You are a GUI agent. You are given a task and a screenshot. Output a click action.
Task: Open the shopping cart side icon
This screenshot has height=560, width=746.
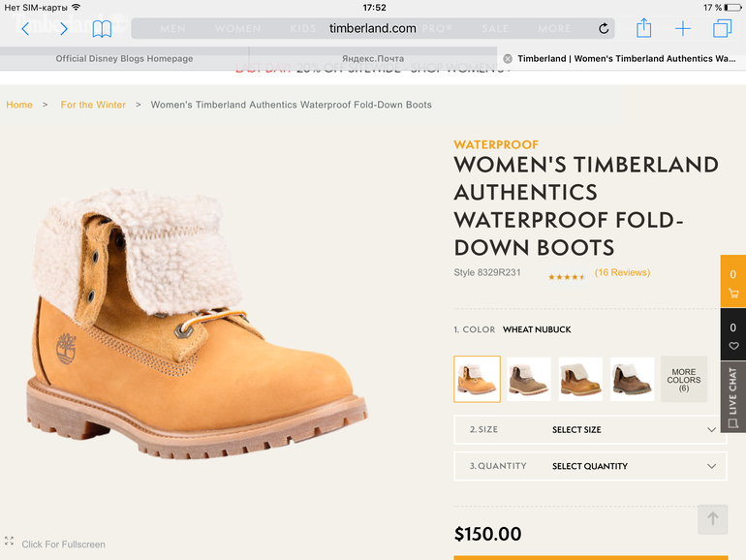(x=732, y=282)
